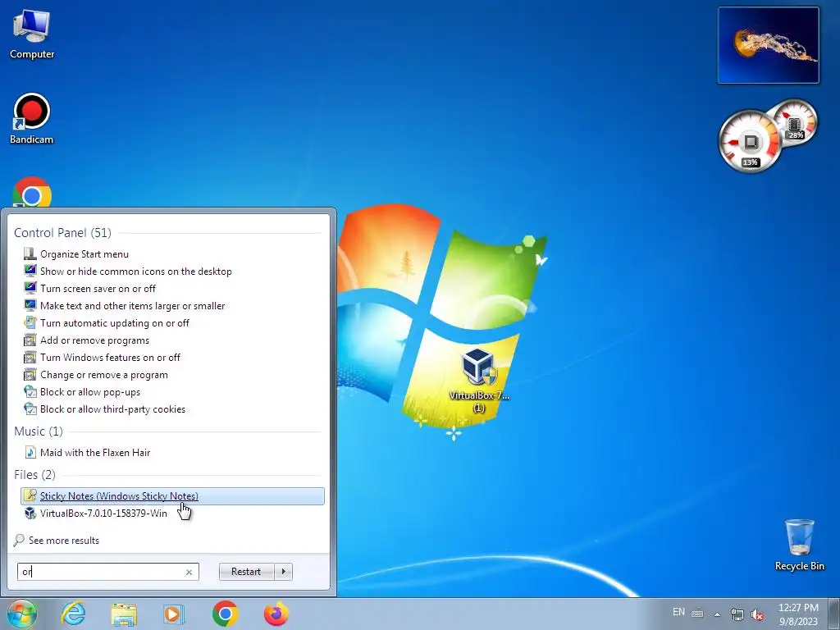Open Make text and other items larger or smaller

172,306
